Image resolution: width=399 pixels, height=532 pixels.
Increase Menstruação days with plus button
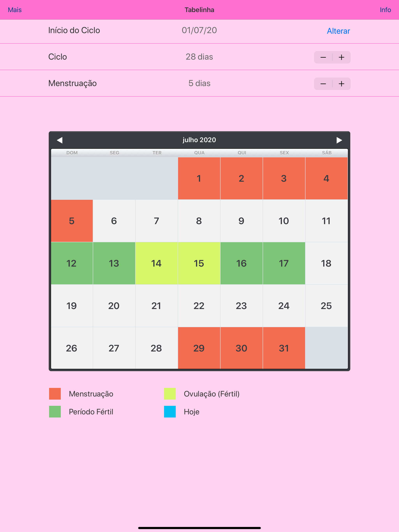[341, 84]
